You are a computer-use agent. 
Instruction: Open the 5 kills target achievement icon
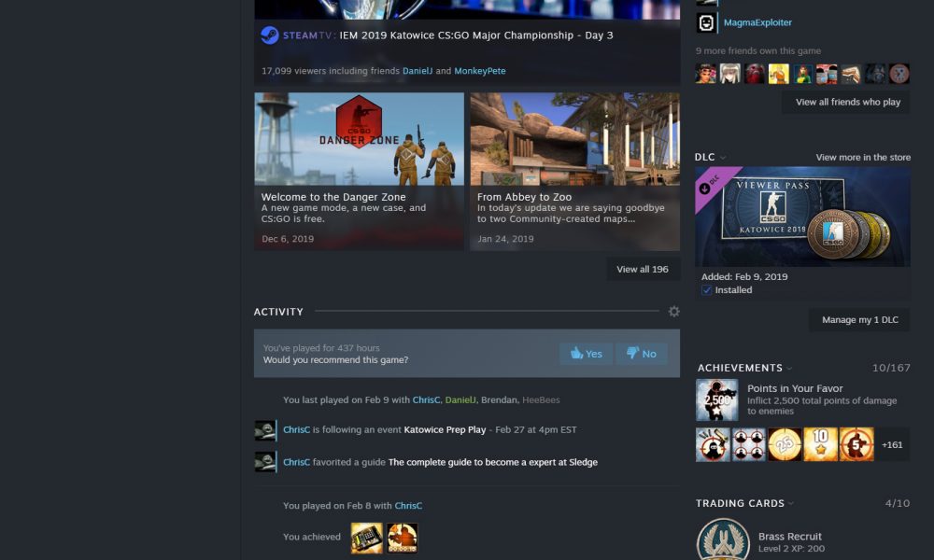pyautogui.click(x=856, y=444)
